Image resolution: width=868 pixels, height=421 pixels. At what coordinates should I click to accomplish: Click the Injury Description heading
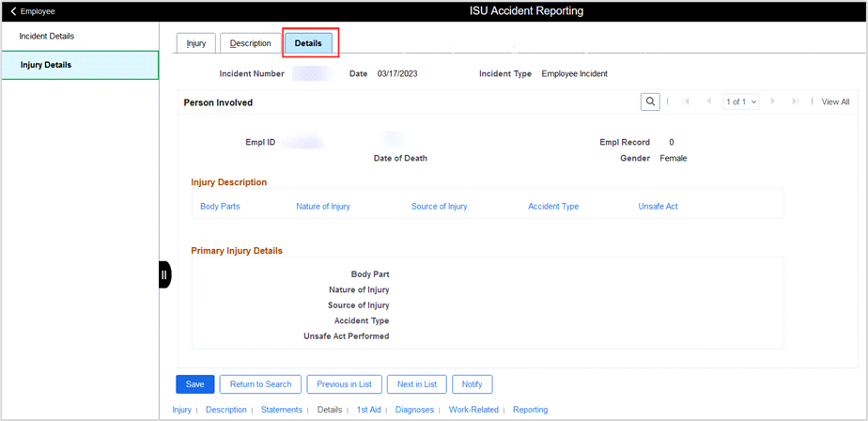229,182
